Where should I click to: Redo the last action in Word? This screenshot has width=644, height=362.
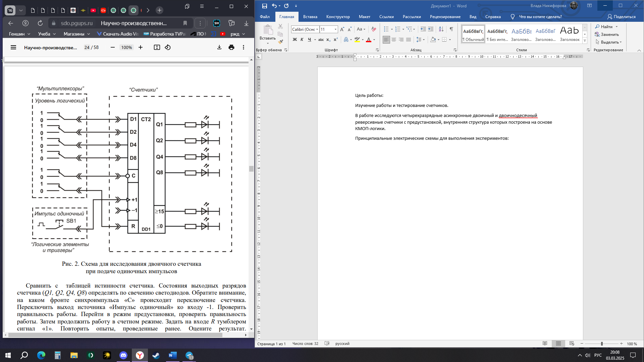tap(286, 6)
